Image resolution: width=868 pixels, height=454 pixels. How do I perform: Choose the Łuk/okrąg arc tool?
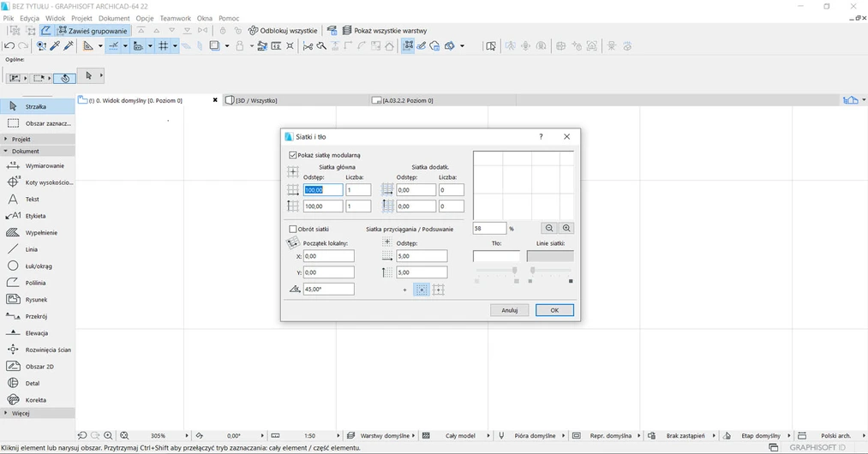coord(37,266)
